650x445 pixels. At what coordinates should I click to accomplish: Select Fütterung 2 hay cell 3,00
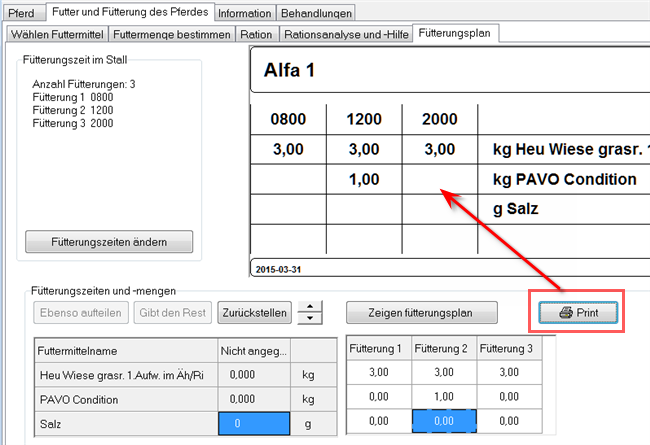pos(444,372)
